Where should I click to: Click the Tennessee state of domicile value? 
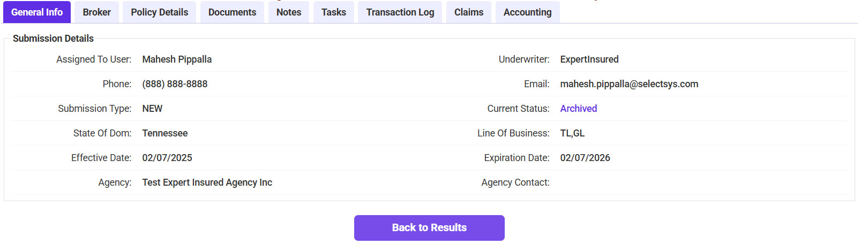(164, 133)
